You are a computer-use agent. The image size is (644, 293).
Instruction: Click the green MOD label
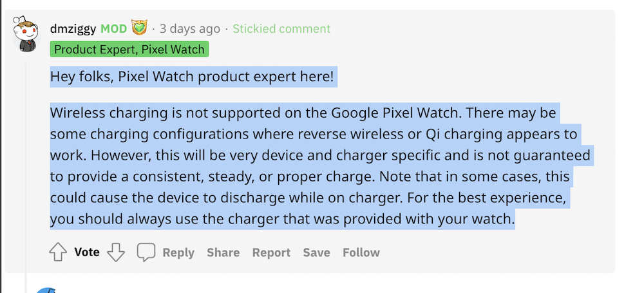(114, 29)
